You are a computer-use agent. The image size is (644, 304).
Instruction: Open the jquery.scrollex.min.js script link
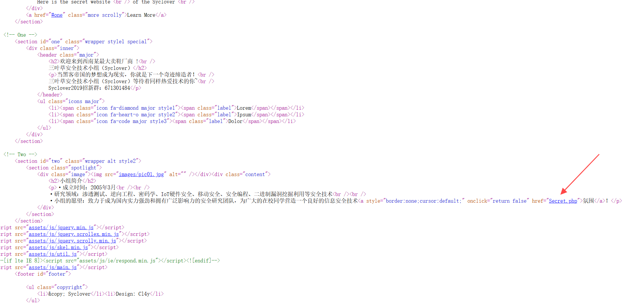[x=74, y=234]
